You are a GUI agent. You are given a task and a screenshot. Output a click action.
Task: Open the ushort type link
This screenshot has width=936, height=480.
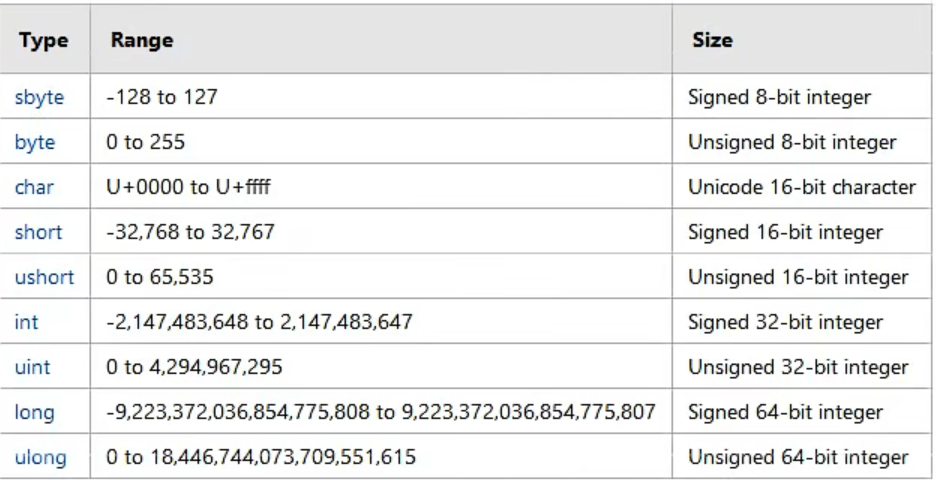click(44, 278)
